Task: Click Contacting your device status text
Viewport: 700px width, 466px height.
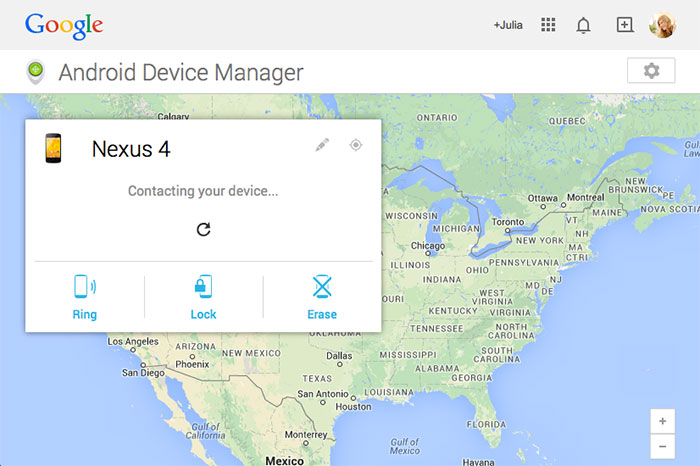Action: tap(203, 191)
